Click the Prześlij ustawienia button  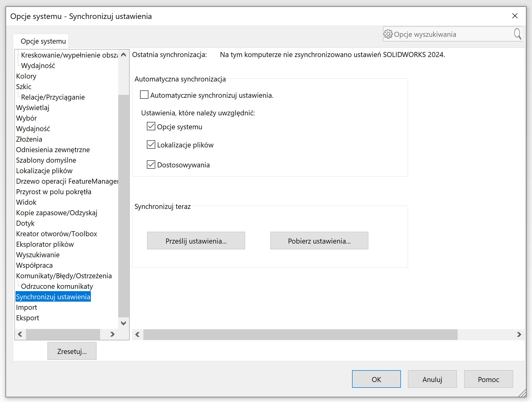(x=196, y=241)
